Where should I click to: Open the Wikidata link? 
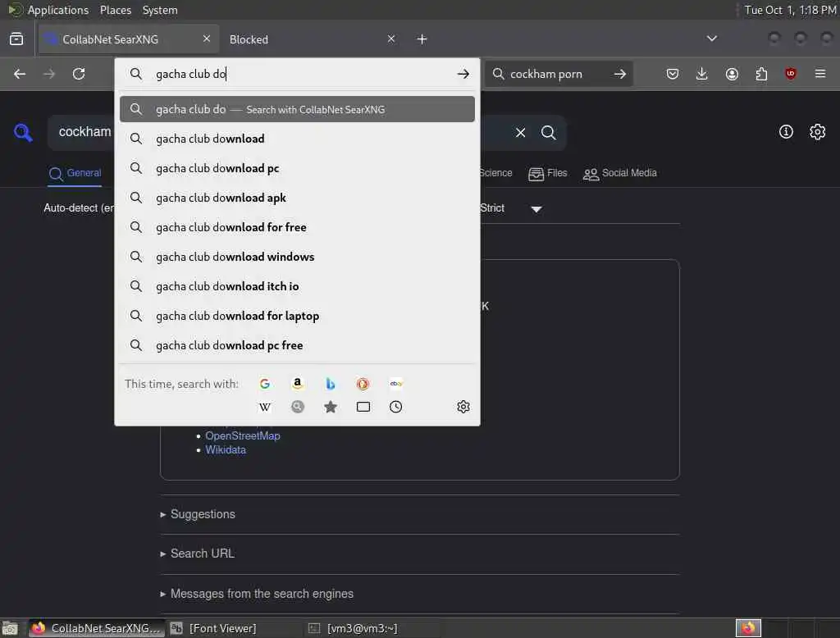(x=226, y=450)
